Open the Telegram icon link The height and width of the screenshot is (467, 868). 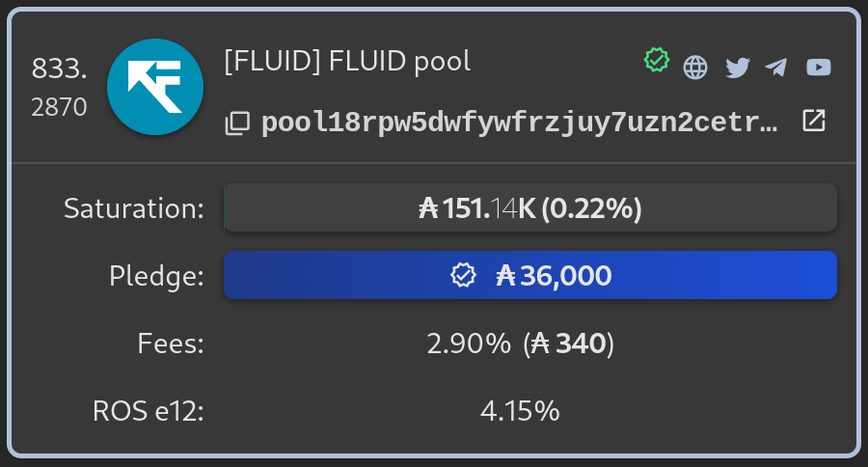(x=776, y=68)
